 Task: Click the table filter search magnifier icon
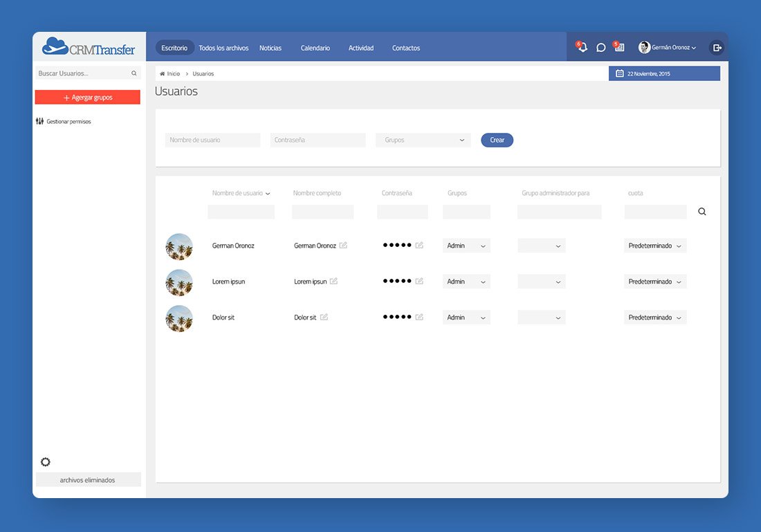[702, 212]
